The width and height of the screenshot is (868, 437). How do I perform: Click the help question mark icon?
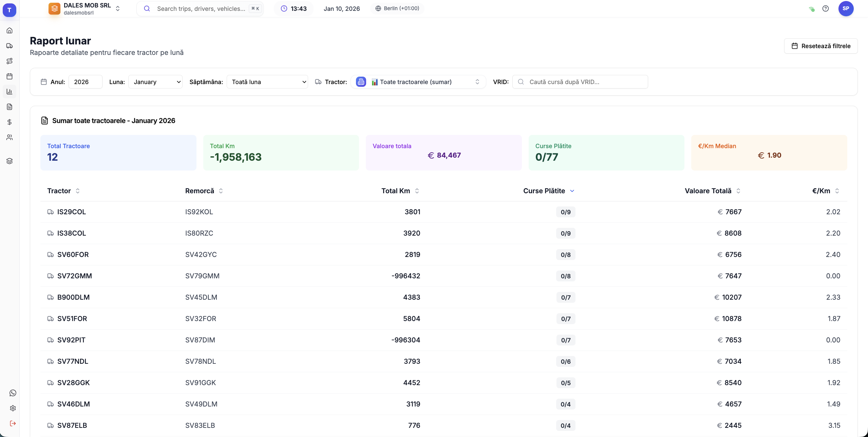tap(826, 8)
